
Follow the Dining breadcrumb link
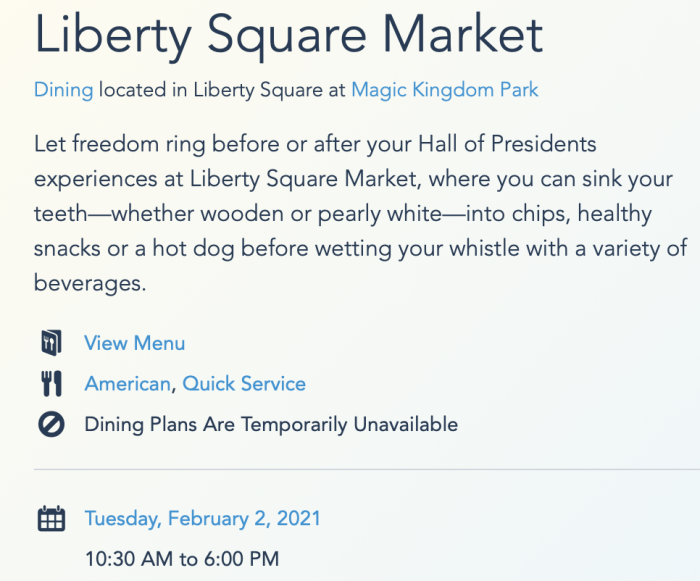pyautogui.click(x=63, y=90)
